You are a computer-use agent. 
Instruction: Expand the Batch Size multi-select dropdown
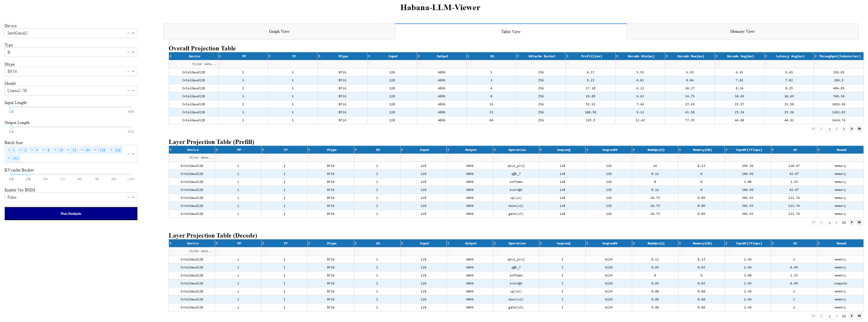click(x=133, y=154)
